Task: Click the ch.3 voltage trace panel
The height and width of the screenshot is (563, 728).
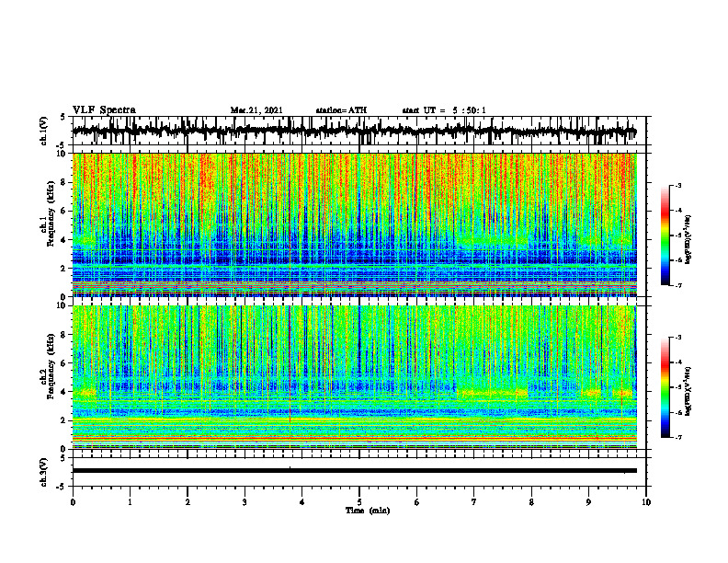Action: 358,472
